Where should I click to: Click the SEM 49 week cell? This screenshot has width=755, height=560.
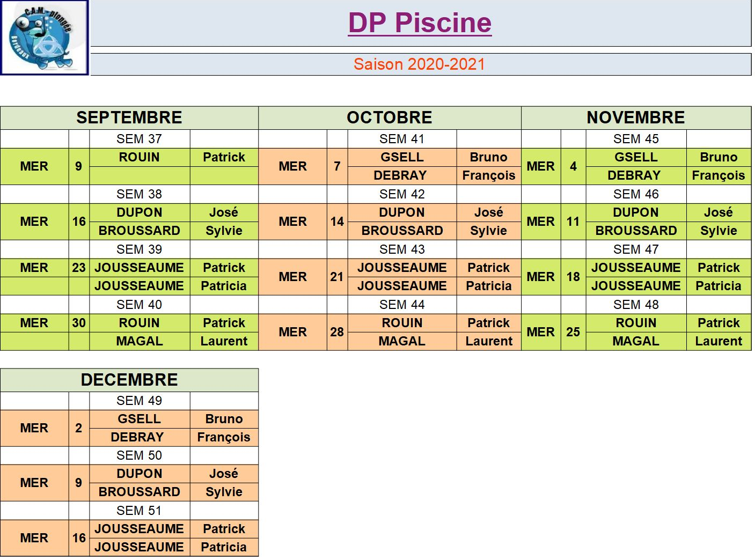coord(140,401)
